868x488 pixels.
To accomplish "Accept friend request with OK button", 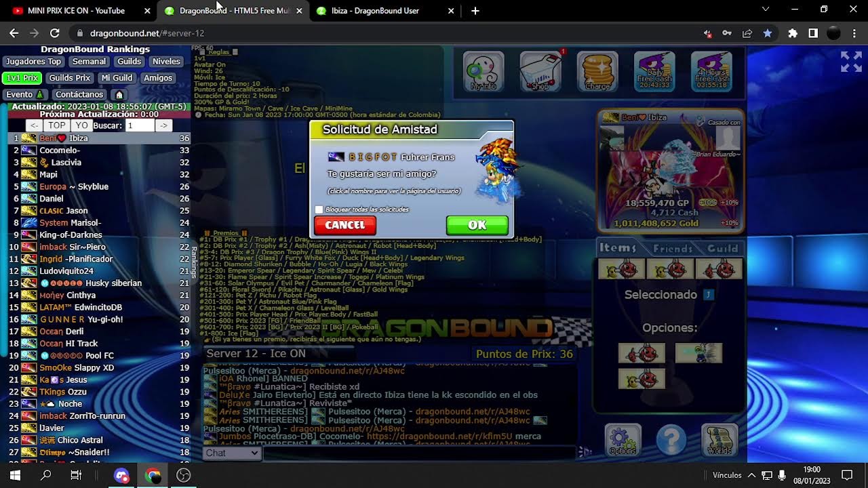I will click(477, 225).
